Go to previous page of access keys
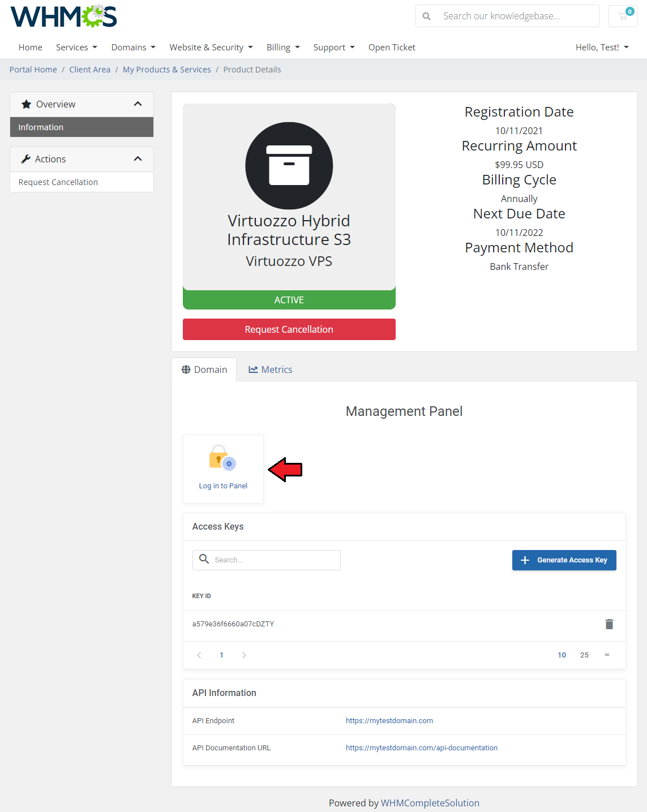This screenshot has width=647, height=812. pos(199,655)
